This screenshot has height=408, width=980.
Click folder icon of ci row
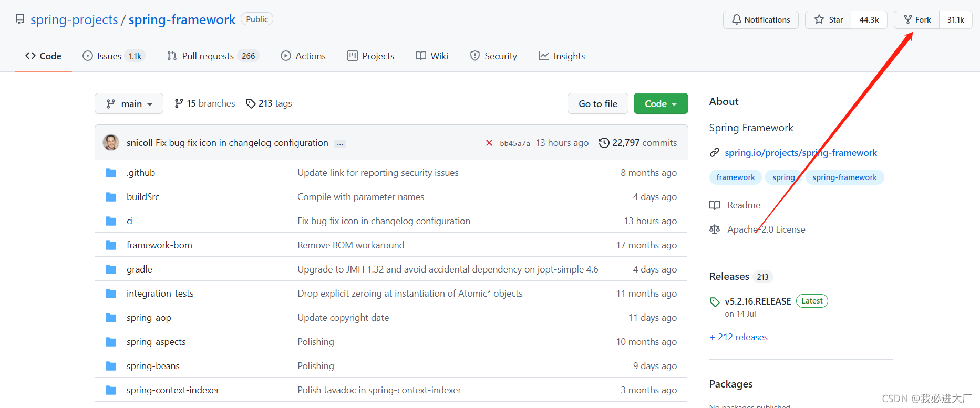(111, 221)
